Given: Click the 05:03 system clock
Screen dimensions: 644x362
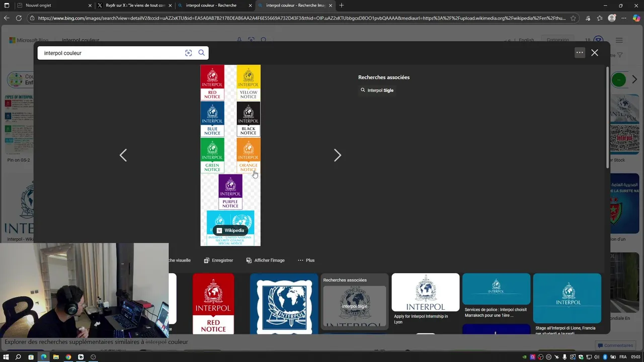Looking at the screenshot, I should click(x=635, y=357).
